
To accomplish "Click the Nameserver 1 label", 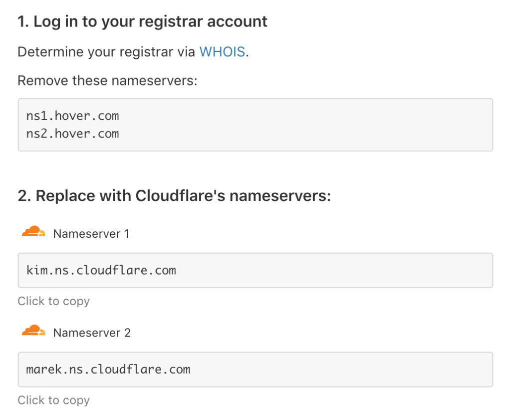I will (x=92, y=233).
